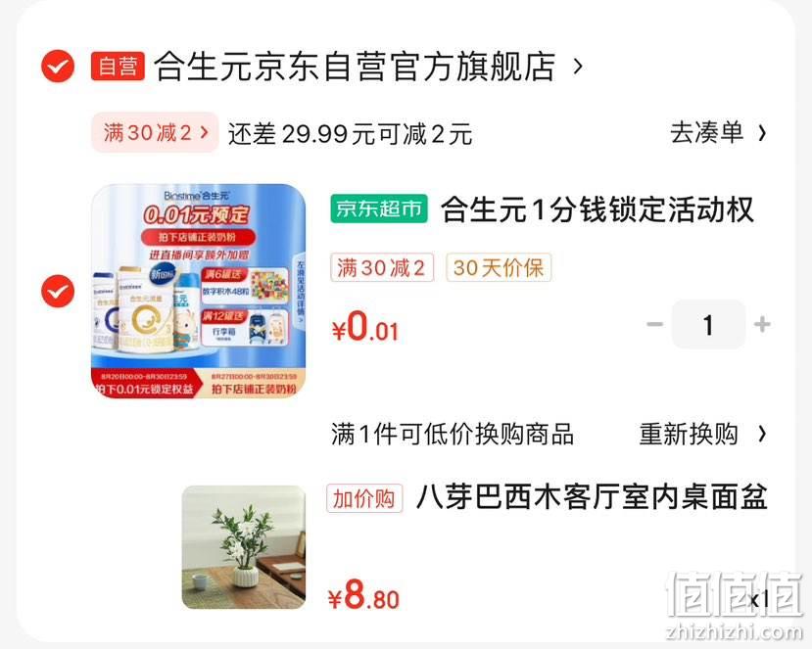Tap the red 自营 badge icon

(x=118, y=67)
